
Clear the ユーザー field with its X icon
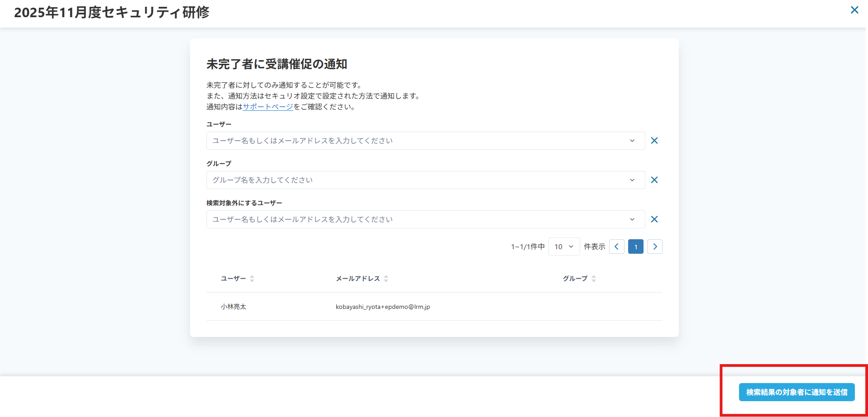(x=654, y=141)
